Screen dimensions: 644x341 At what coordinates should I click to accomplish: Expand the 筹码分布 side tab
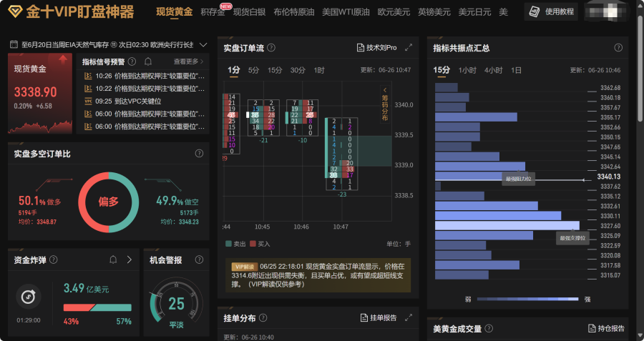385,104
